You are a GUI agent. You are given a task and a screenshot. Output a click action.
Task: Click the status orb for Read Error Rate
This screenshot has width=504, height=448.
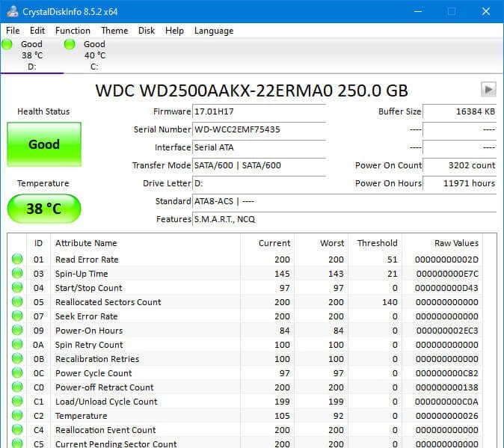[x=17, y=259]
